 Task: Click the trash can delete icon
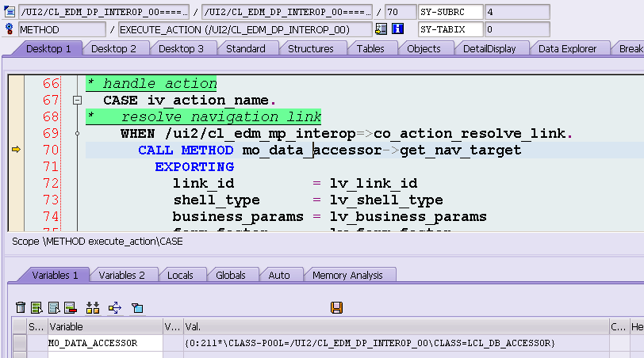pos(21,307)
